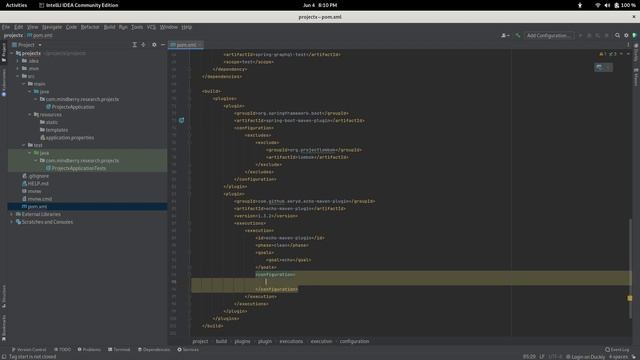640x360 pixels.
Task: Open the Refactor menu
Action: point(90,27)
